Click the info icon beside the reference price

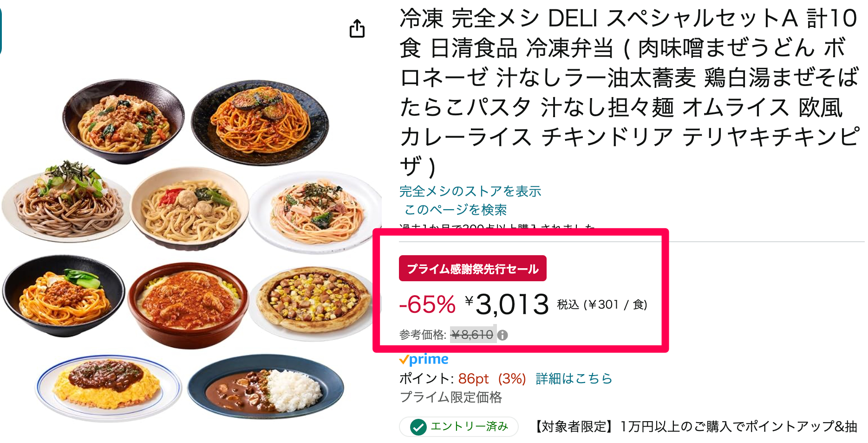tap(503, 335)
